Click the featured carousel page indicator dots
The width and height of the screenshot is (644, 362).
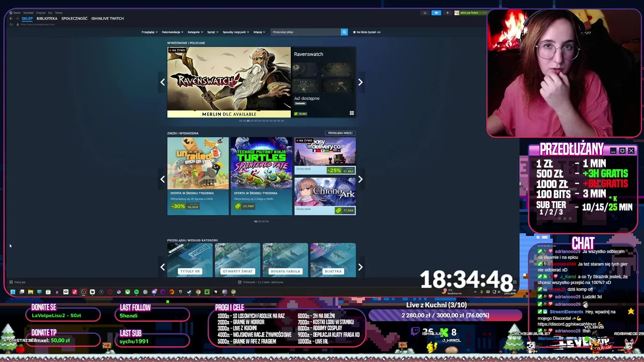261,121
